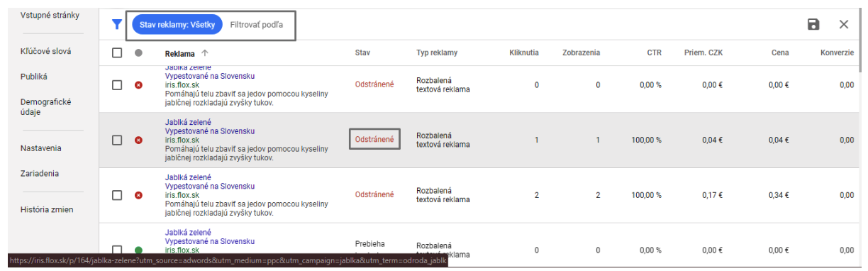Click the green running status icon in bottom row
Viewport: 868px width, 271px height.
138,250
